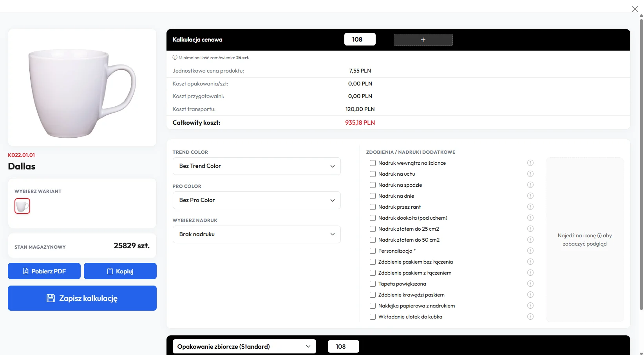The height and width of the screenshot is (355, 644).
Task: Click info icon for Zdobienie krawędzi paskiem
Action: [x=530, y=295]
